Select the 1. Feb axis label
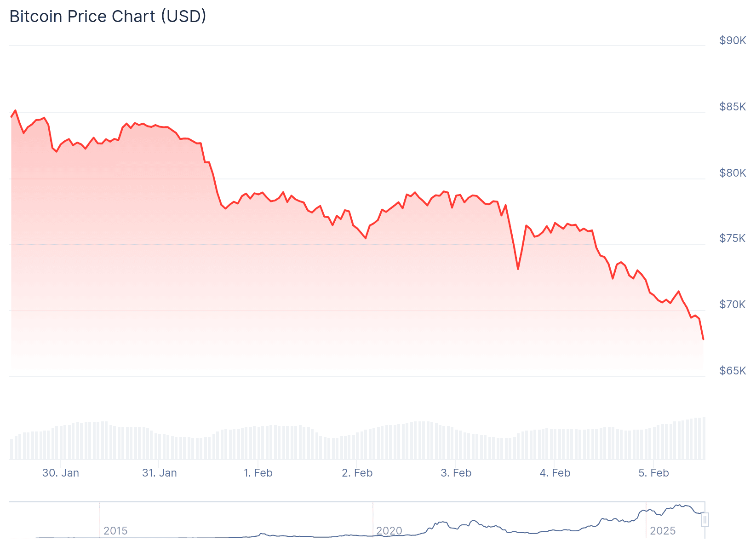 point(258,473)
